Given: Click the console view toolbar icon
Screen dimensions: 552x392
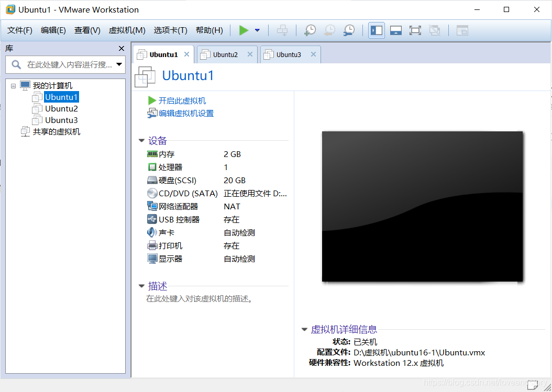Looking at the screenshot, I should (462, 30).
